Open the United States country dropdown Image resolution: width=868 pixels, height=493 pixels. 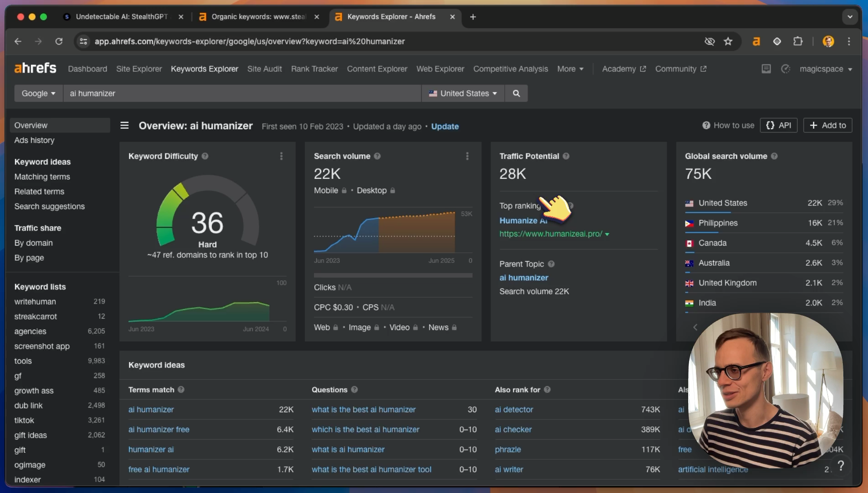463,93
